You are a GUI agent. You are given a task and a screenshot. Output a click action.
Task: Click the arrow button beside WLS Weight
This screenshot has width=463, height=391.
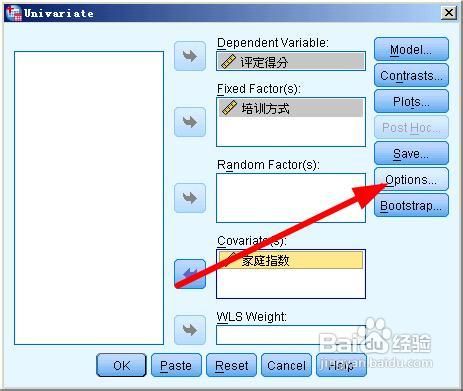[190, 330]
